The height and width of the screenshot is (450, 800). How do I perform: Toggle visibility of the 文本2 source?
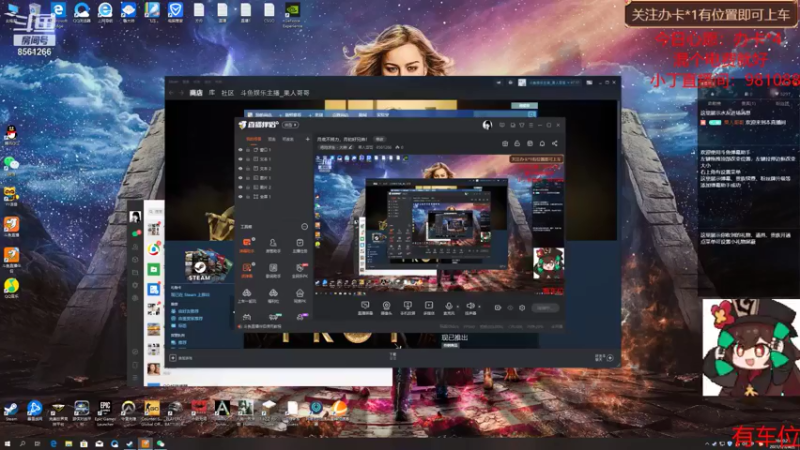pos(240,168)
